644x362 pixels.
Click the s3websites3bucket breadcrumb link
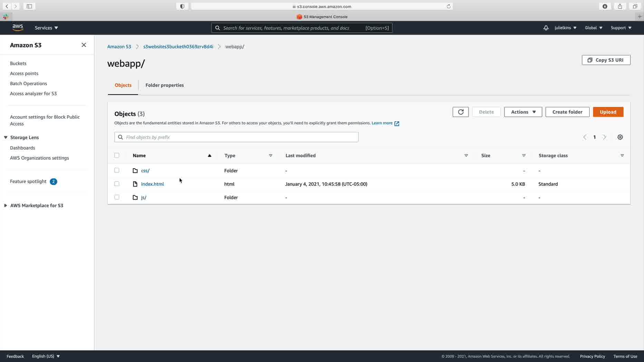click(x=178, y=47)
